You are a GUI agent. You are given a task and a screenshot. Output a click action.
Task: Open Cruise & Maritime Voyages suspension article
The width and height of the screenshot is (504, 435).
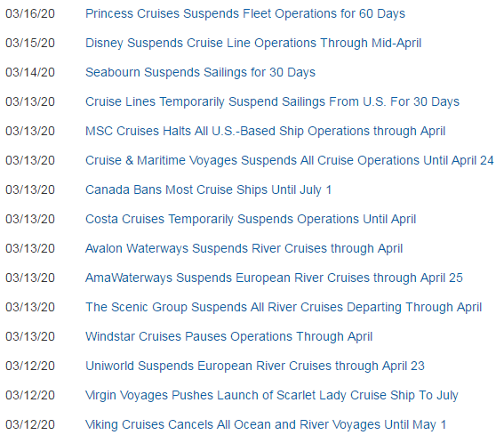pos(289,160)
